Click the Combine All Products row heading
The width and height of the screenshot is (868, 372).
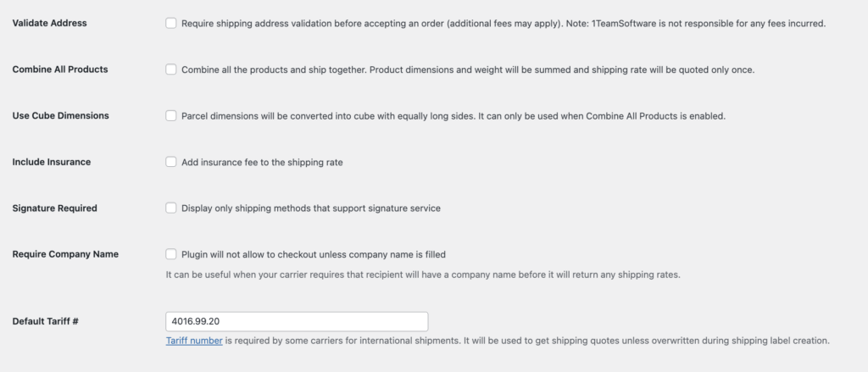[x=60, y=69]
